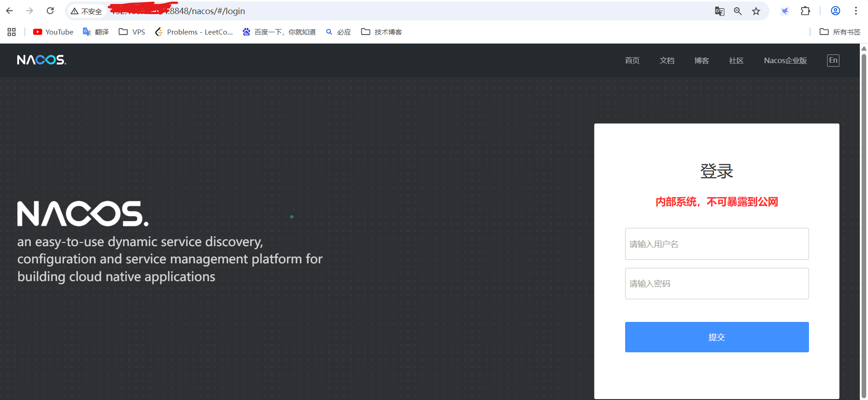Viewport: 868px width, 400px height.
Task: Open the YouTube bookmark
Action: [x=53, y=32]
